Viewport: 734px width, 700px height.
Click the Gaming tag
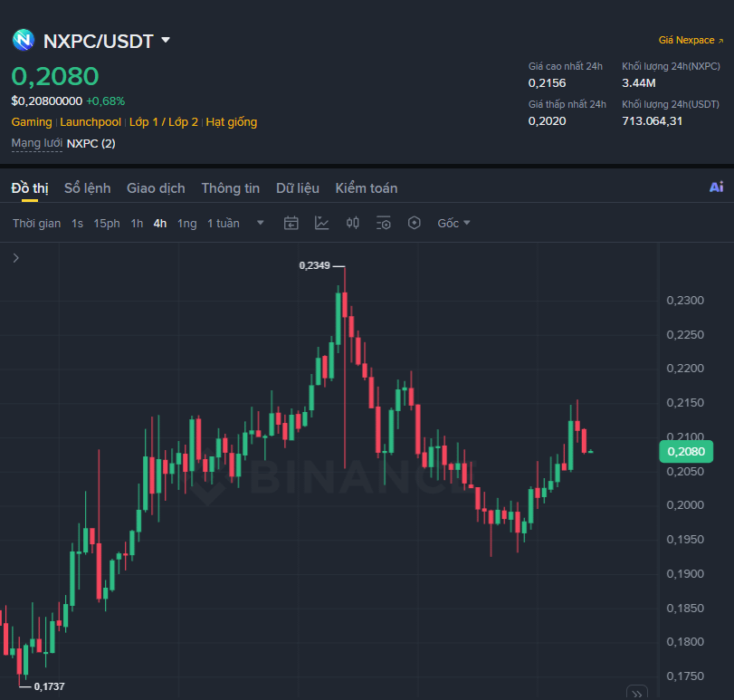[32, 122]
